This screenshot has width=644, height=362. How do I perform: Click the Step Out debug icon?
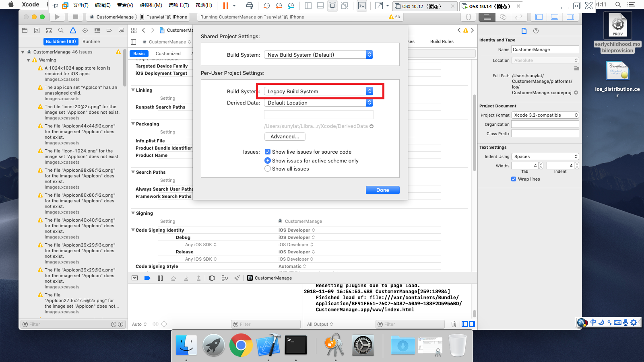(x=198, y=278)
